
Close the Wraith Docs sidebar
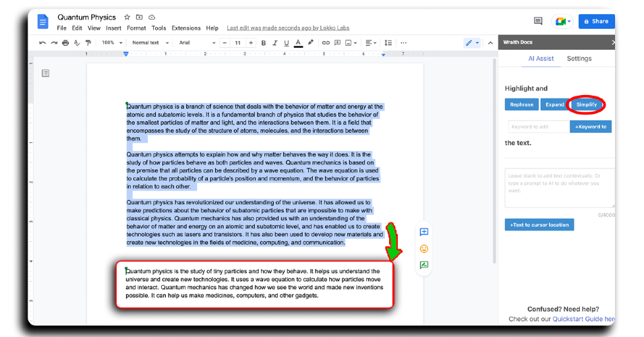(x=613, y=42)
